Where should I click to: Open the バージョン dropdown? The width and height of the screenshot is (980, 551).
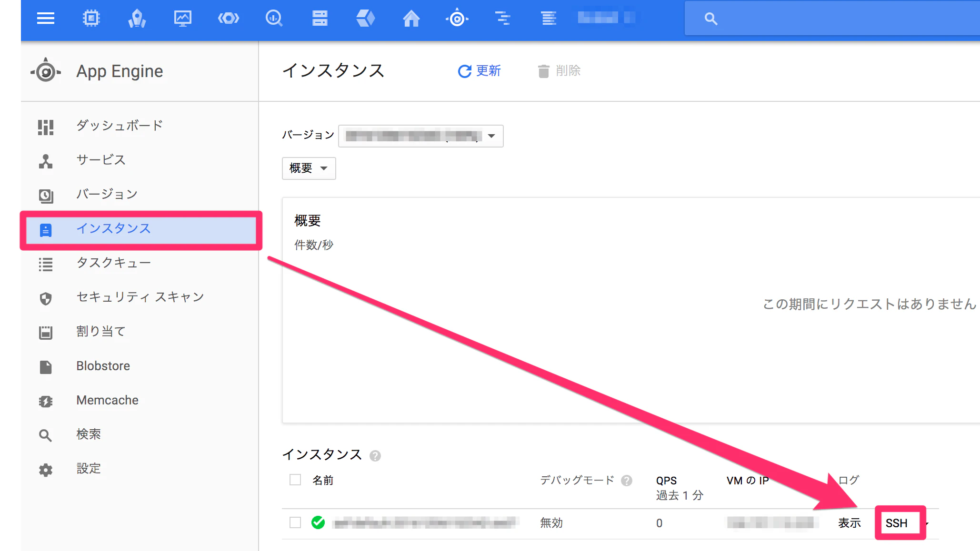420,136
